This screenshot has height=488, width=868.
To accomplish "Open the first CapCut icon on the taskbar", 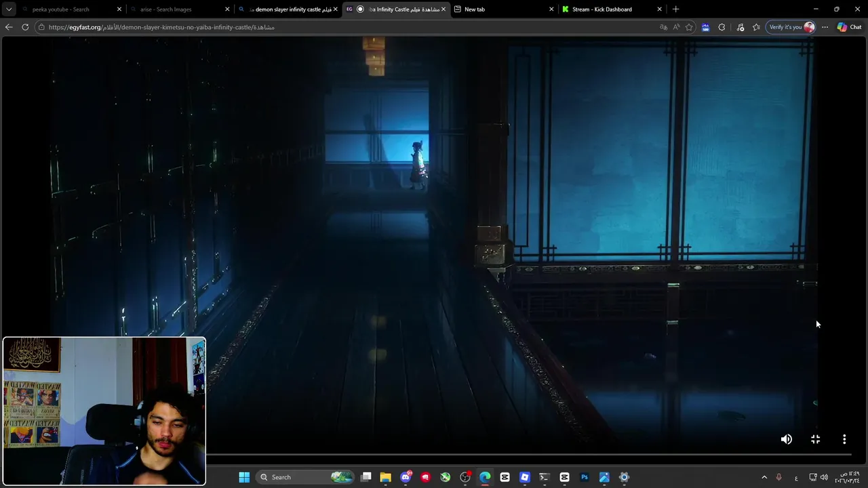I will [505, 477].
